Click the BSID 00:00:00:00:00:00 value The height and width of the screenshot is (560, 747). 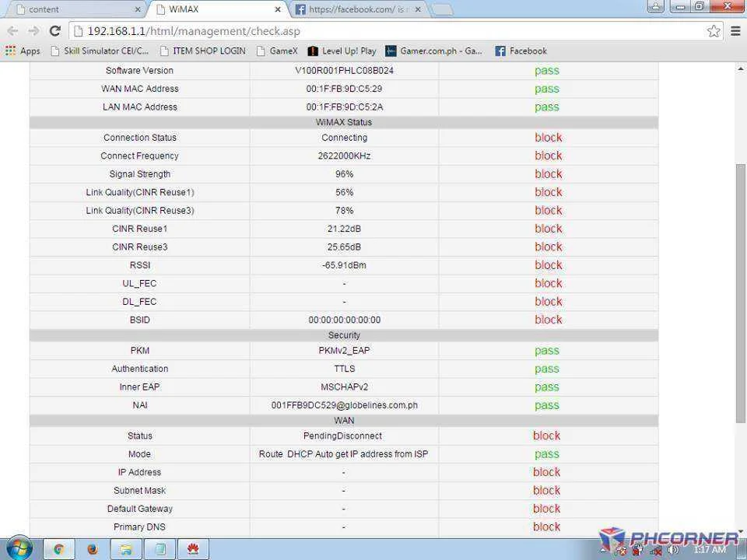point(344,320)
